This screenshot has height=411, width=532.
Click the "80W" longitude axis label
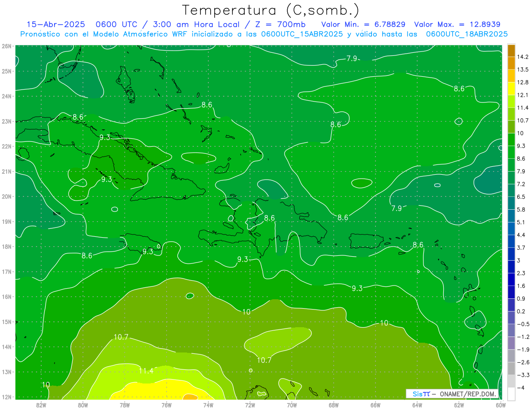click(x=82, y=405)
